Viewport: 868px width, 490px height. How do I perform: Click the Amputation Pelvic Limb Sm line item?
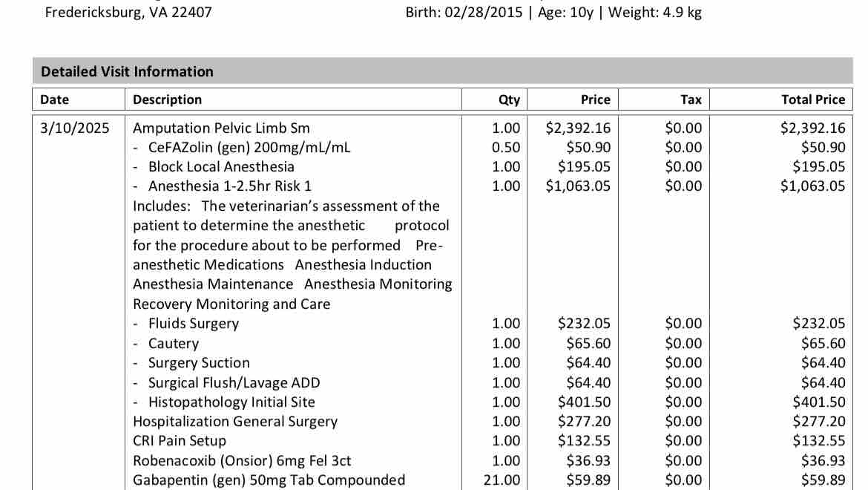click(221, 128)
